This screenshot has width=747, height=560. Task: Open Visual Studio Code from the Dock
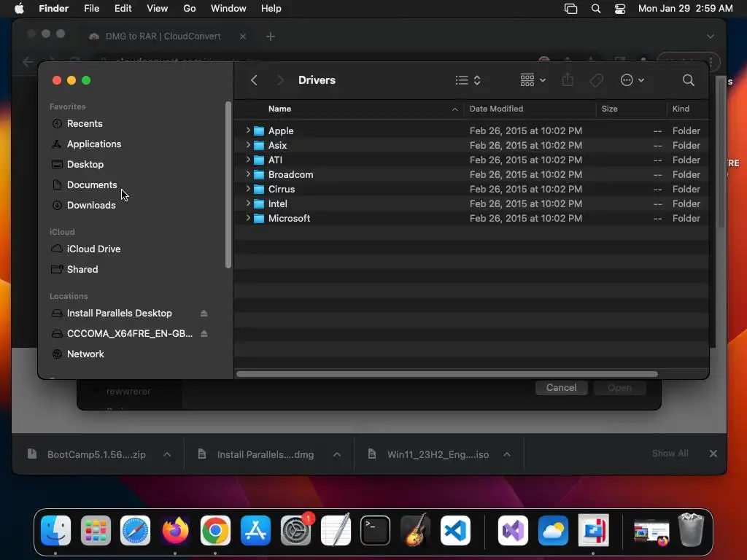click(455, 530)
